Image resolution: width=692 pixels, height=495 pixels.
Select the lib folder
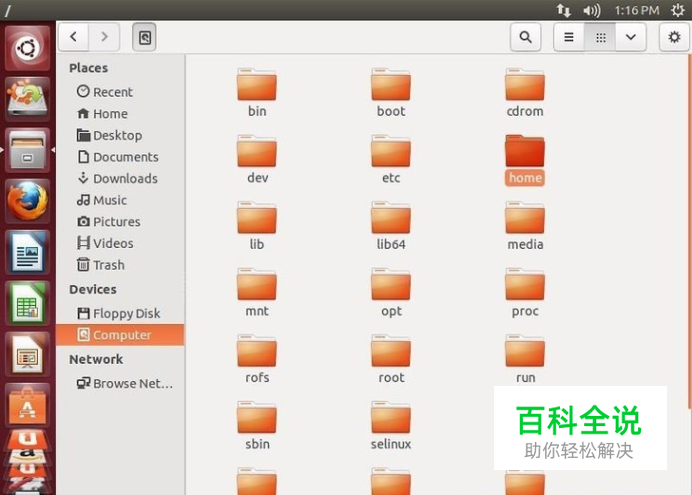257,226
